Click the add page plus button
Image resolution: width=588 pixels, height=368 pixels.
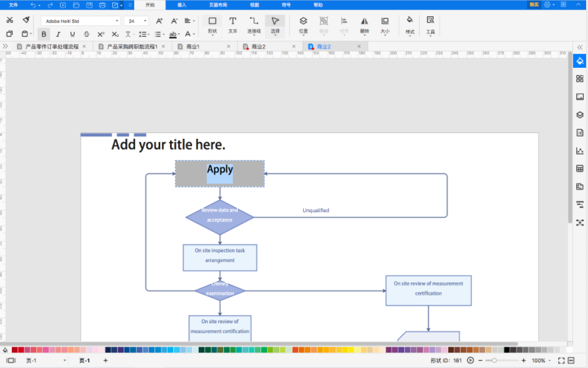[x=105, y=360]
